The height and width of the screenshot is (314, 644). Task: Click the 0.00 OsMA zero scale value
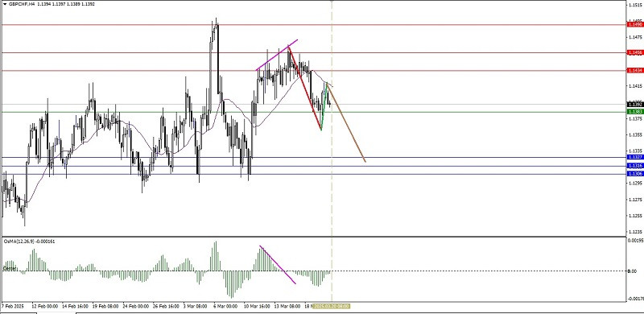(x=633, y=271)
